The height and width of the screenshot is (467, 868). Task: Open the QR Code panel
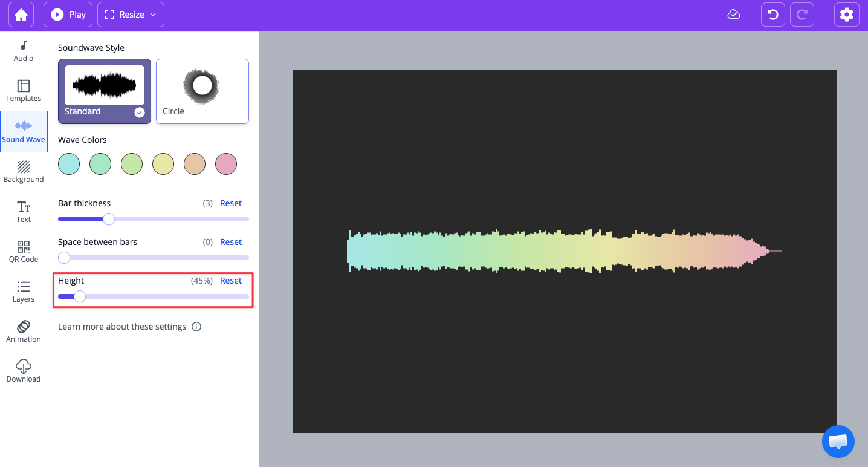point(24,252)
